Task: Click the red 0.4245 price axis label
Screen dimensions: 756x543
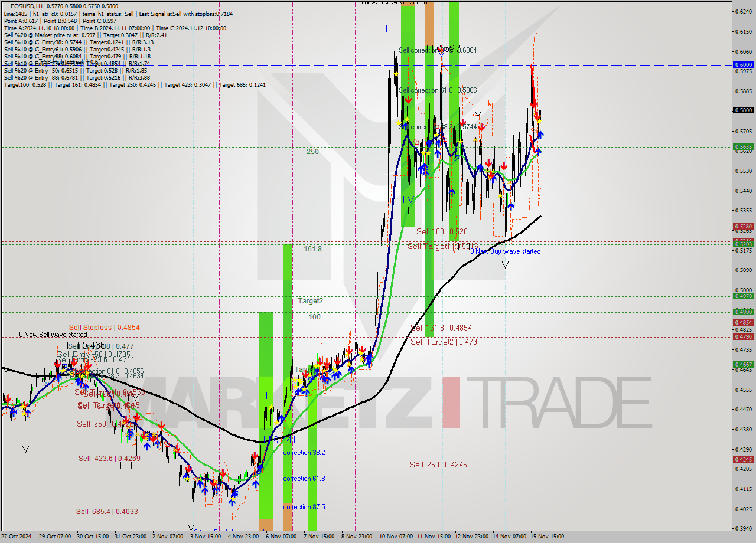Action: pyautogui.click(x=743, y=459)
